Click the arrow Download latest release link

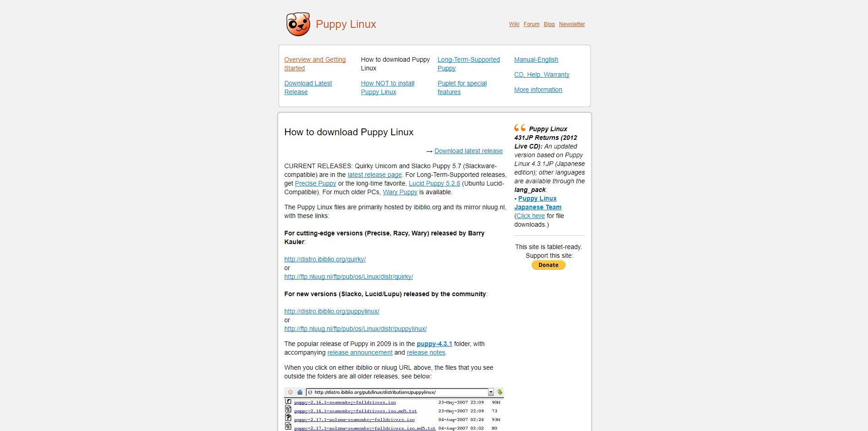pos(469,151)
